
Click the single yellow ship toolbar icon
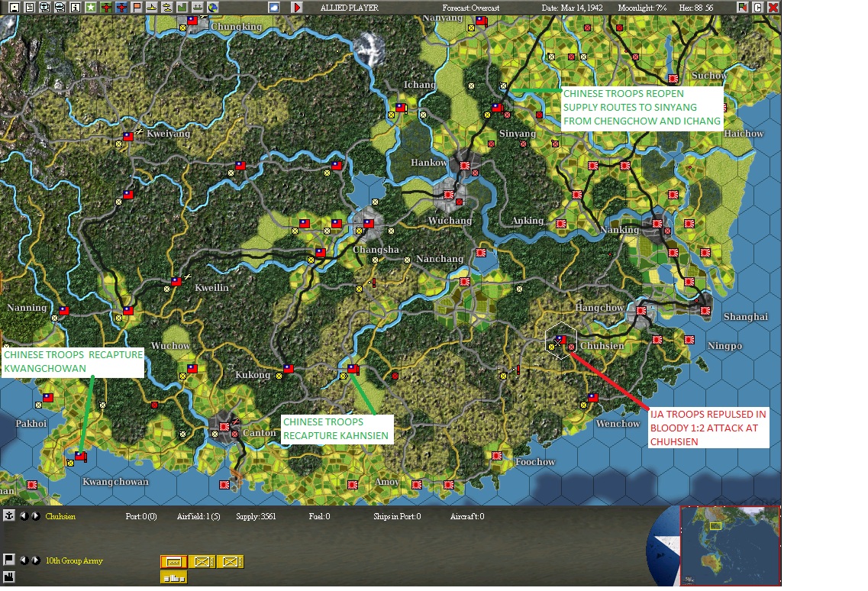[x=151, y=7]
